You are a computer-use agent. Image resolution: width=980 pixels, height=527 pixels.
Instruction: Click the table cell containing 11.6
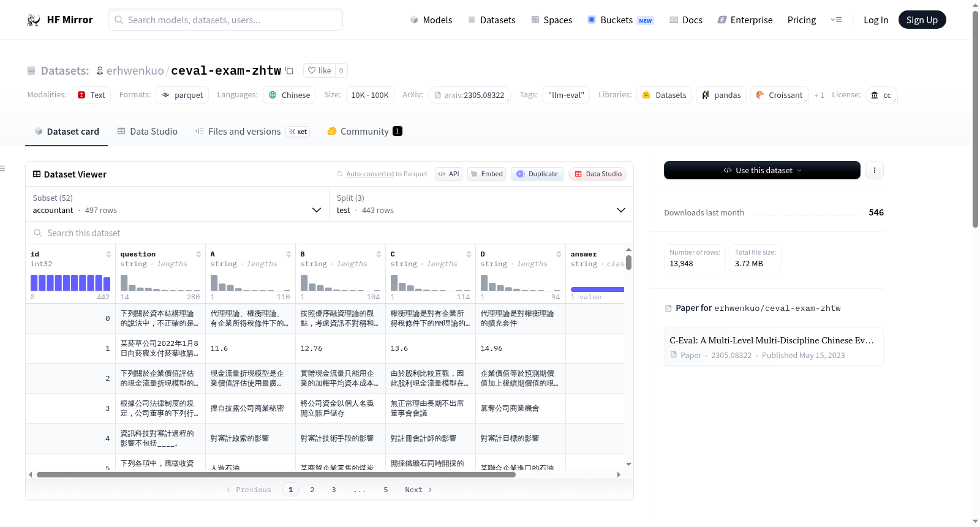click(x=251, y=348)
